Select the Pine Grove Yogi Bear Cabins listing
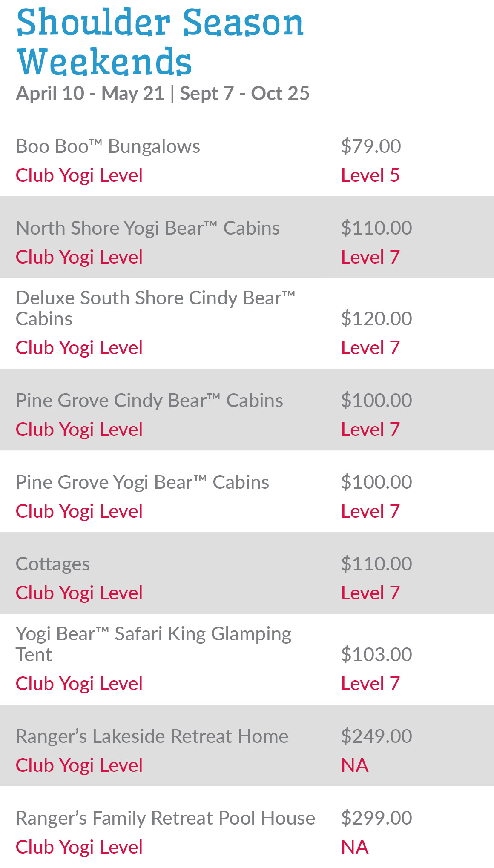This screenshot has width=494, height=868. (142, 482)
